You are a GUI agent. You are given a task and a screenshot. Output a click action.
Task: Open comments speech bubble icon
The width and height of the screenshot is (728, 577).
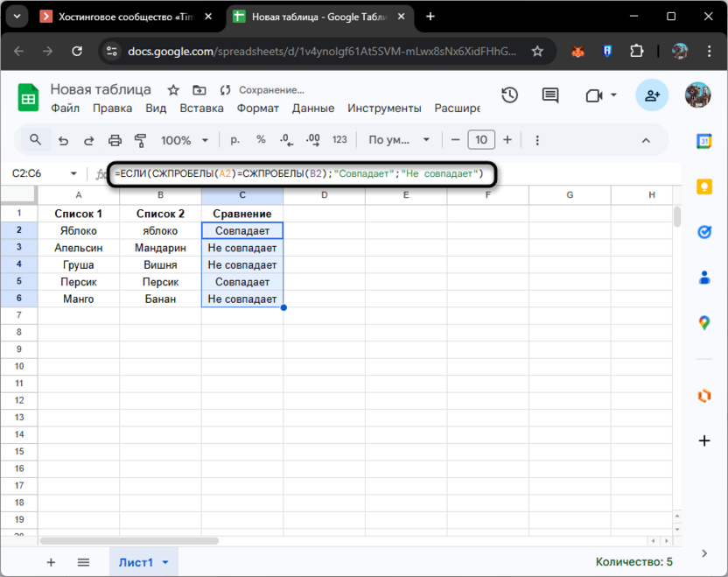[x=549, y=95]
